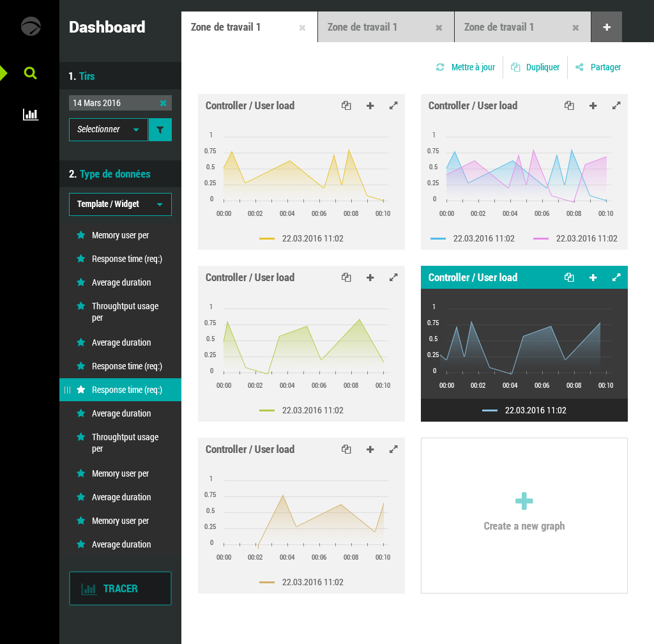This screenshot has height=644, width=654.
Task: Click the app logo at top of sidebar
Action: [x=30, y=27]
